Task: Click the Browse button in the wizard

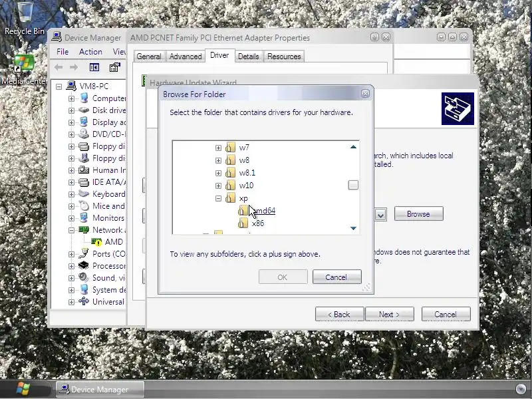Action: click(418, 213)
